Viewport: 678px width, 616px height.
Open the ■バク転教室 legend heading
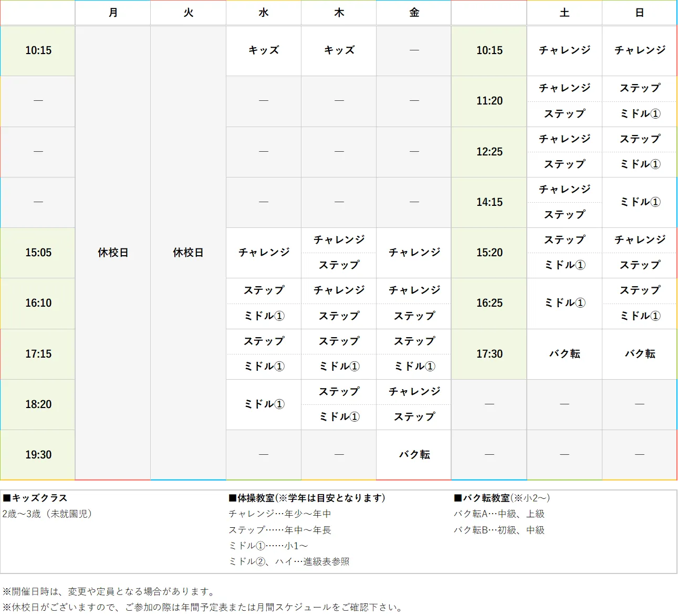[500, 498]
